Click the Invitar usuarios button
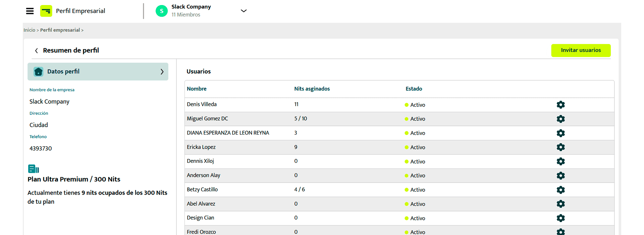 point(581,50)
